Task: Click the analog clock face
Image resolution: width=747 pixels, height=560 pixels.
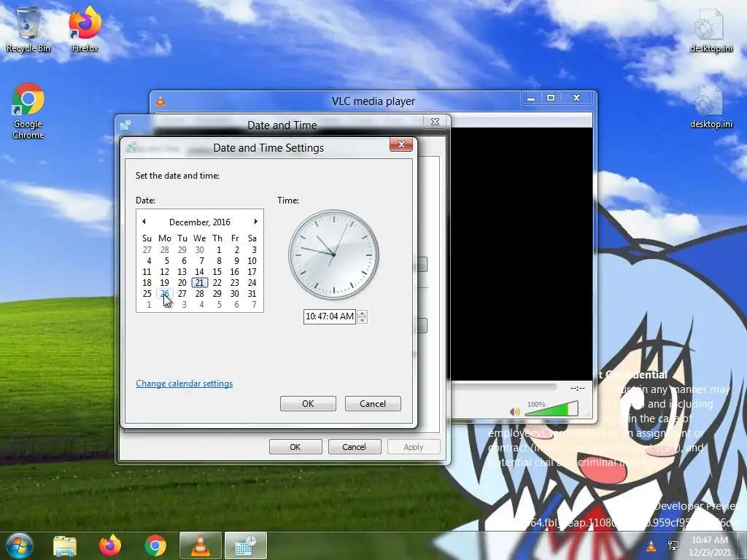Action: pyautogui.click(x=333, y=254)
